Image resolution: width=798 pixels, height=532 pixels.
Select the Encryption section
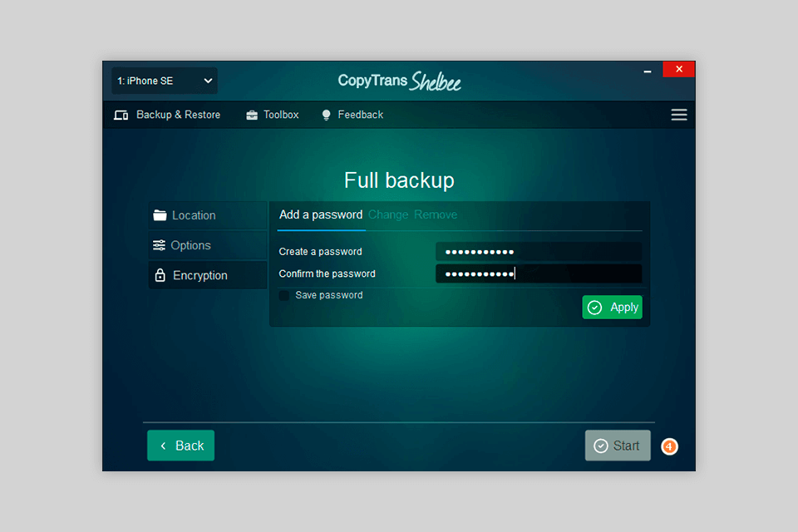(208, 275)
